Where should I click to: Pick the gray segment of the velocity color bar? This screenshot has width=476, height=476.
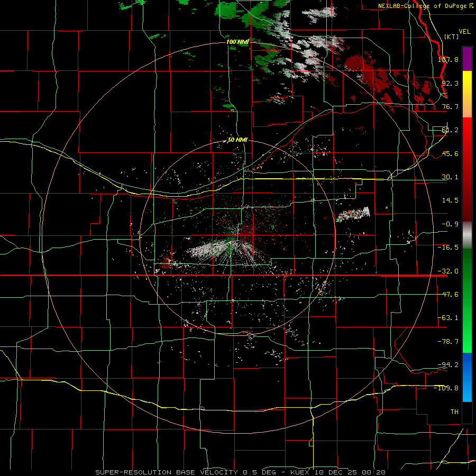[467, 235]
